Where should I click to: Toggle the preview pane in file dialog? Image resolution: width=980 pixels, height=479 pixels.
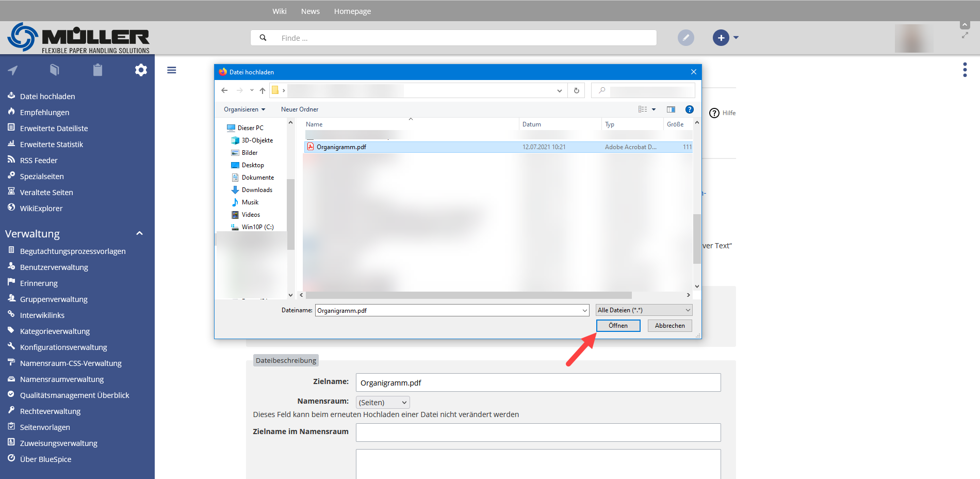[671, 109]
